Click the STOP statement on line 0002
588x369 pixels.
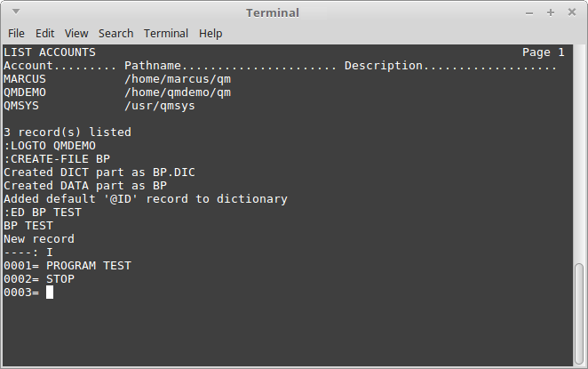coord(60,279)
